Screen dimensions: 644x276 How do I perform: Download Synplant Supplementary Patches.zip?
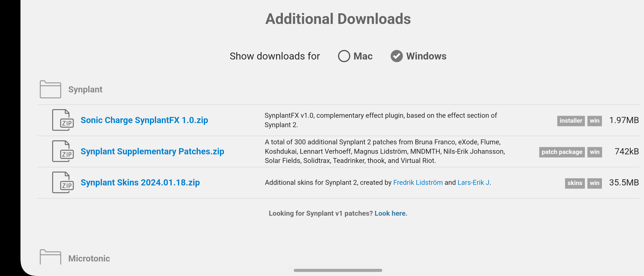tap(152, 151)
